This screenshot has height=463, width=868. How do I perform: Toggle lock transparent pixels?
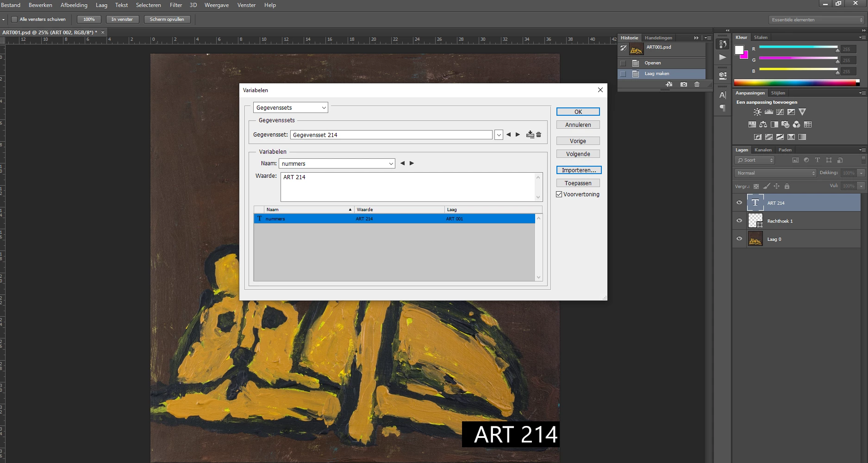click(756, 186)
